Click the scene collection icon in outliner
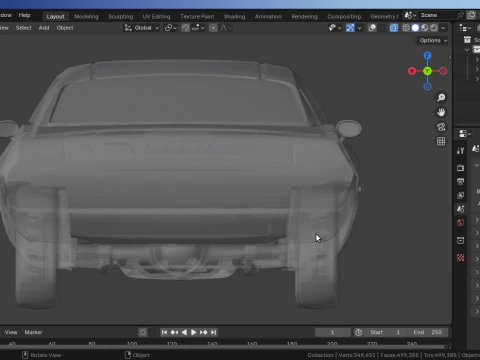 click(x=467, y=40)
